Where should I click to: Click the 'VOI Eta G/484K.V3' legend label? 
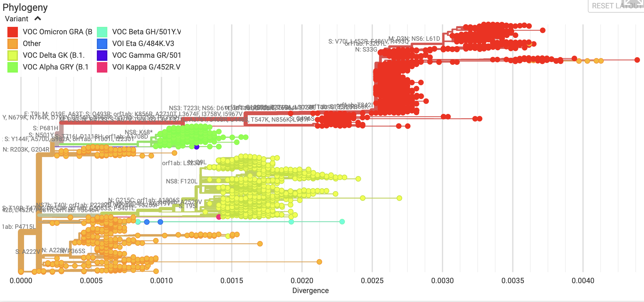click(x=143, y=44)
